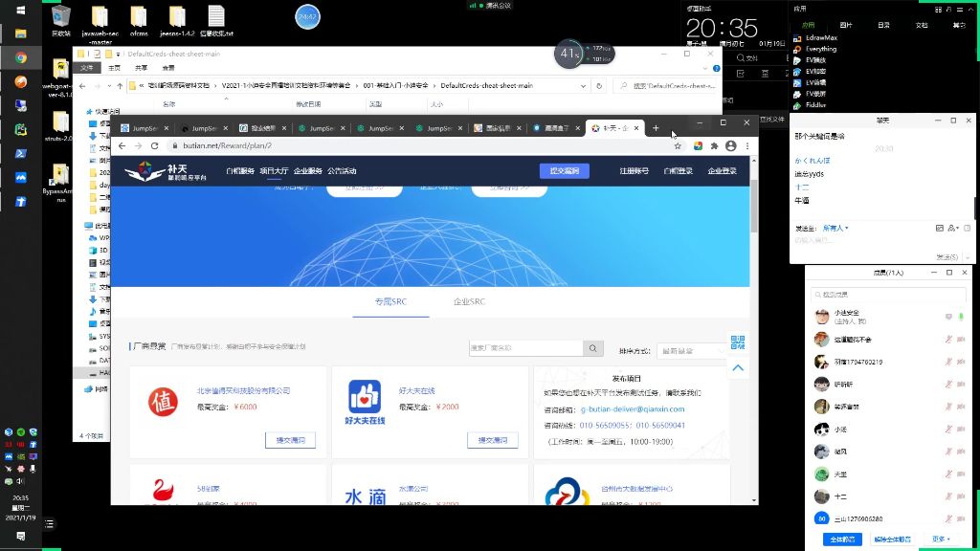Open the Chrome profile avatar icon

[x=730, y=145]
